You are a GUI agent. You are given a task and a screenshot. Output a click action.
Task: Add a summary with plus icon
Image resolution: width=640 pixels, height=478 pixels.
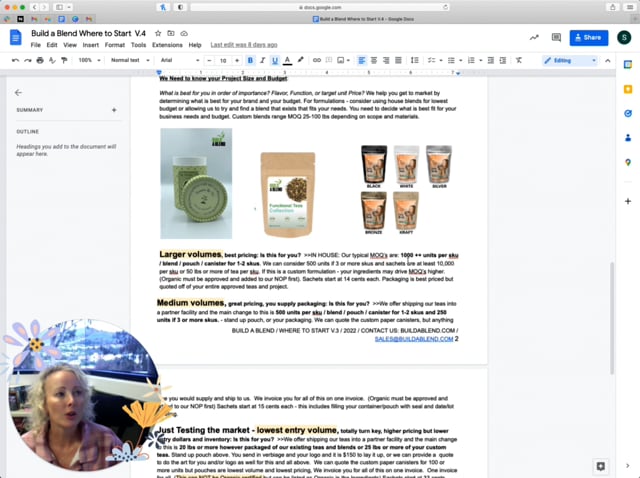pos(114,110)
